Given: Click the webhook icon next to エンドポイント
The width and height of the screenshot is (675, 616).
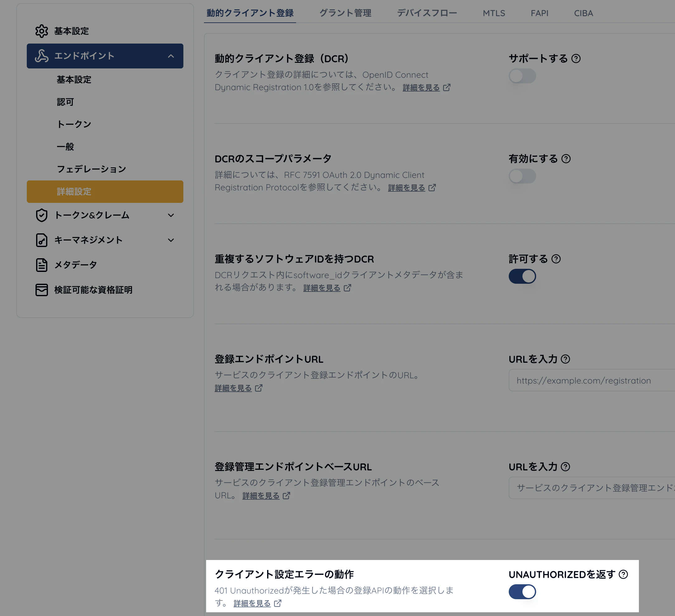Looking at the screenshot, I should point(41,56).
